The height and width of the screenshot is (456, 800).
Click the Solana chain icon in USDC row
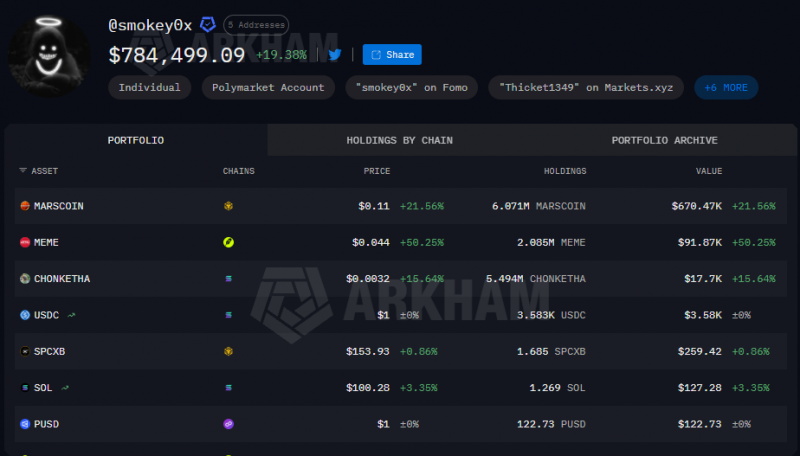[x=228, y=315]
